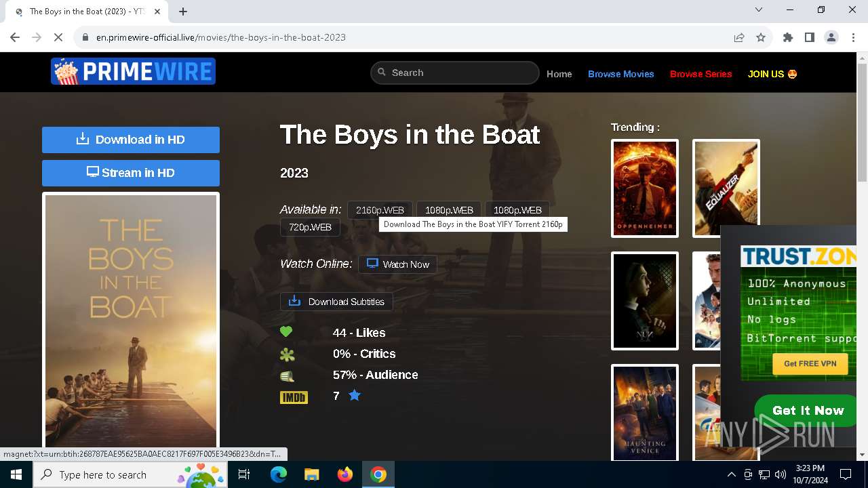
Task: Open the Browse Series menu
Action: (x=701, y=74)
